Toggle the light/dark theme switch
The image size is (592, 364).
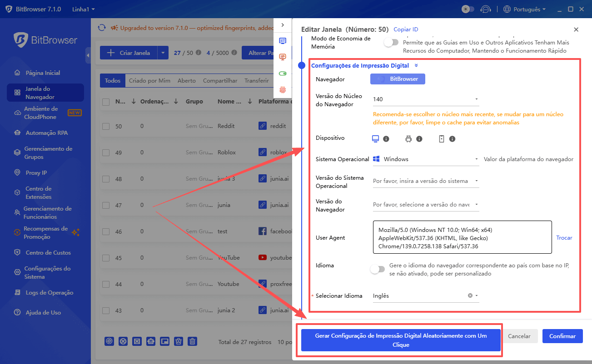pyautogui.click(x=468, y=9)
